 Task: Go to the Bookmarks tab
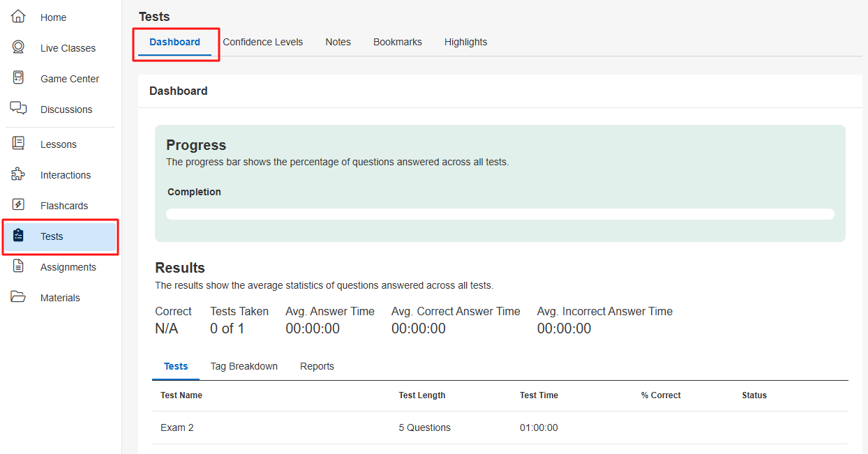397,42
